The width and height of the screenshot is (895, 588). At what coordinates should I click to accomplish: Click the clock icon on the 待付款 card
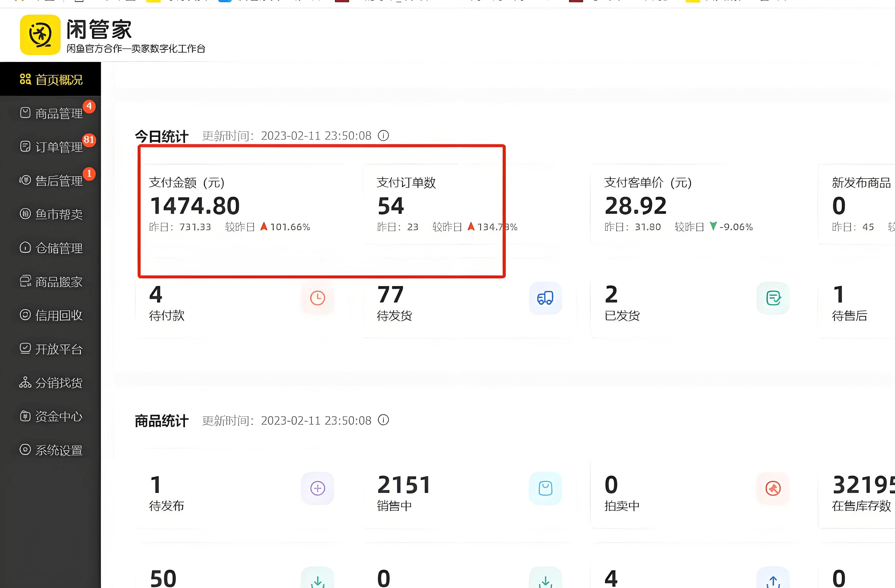tap(318, 298)
